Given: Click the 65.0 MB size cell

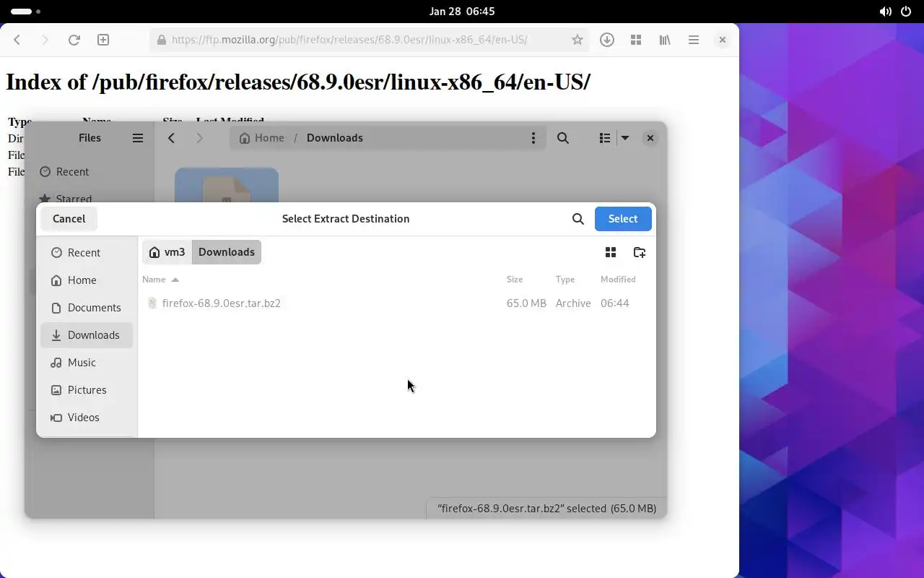Looking at the screenshot, I should coord(526,303).
